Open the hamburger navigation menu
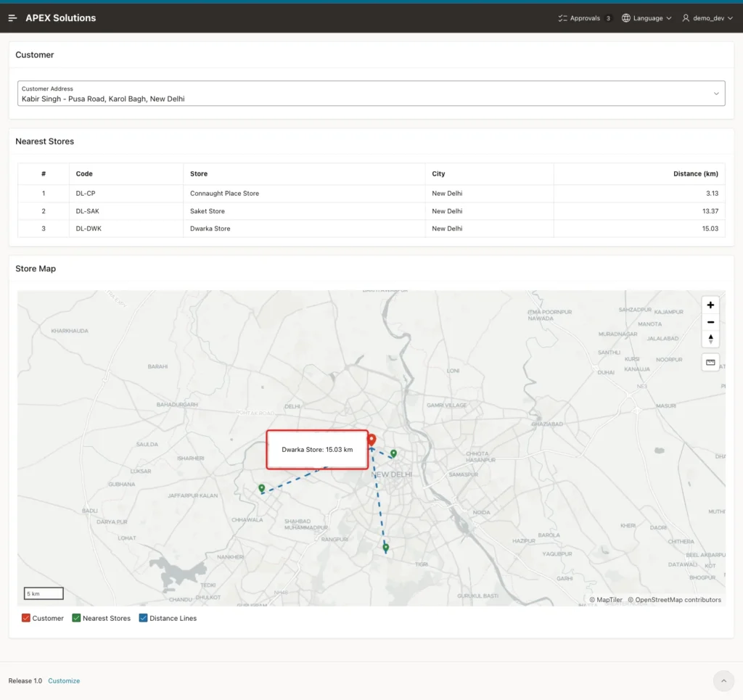 (x=13, y=18)
